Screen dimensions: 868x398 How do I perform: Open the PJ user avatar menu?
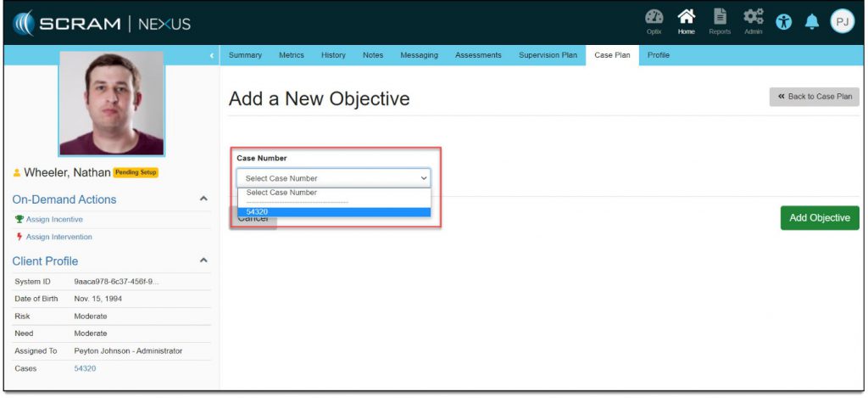tap(842, 22)
